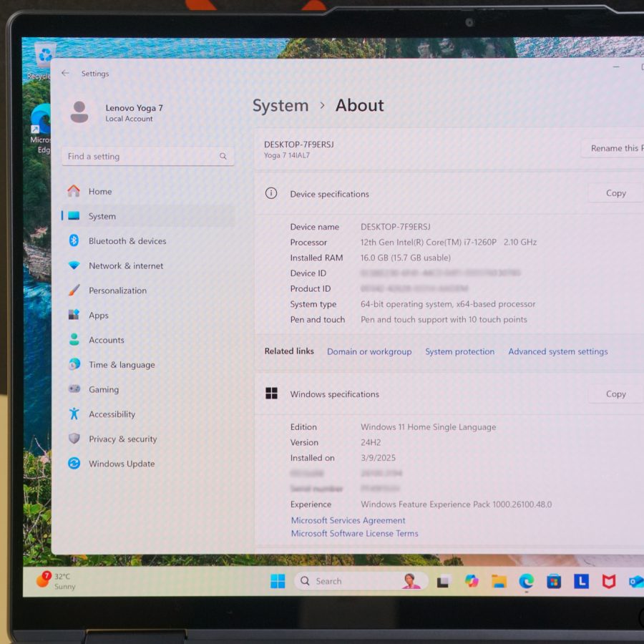Minimize the Settings window
The width and height of the screenshot is (644, 644).
coord(616,67)
